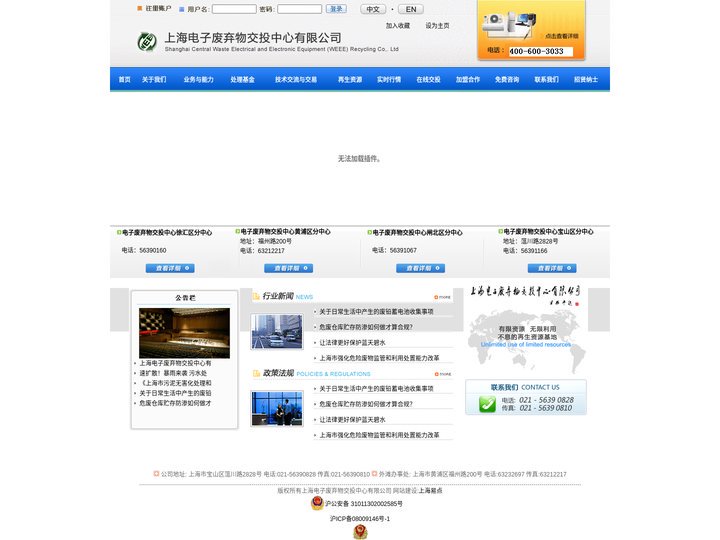Open 行业新闻 article 关于日常生活中产生的废铅蓄电池收集事项
This screenshot has height=540, width=720.
pyautogui.click(x=376, y=312)
